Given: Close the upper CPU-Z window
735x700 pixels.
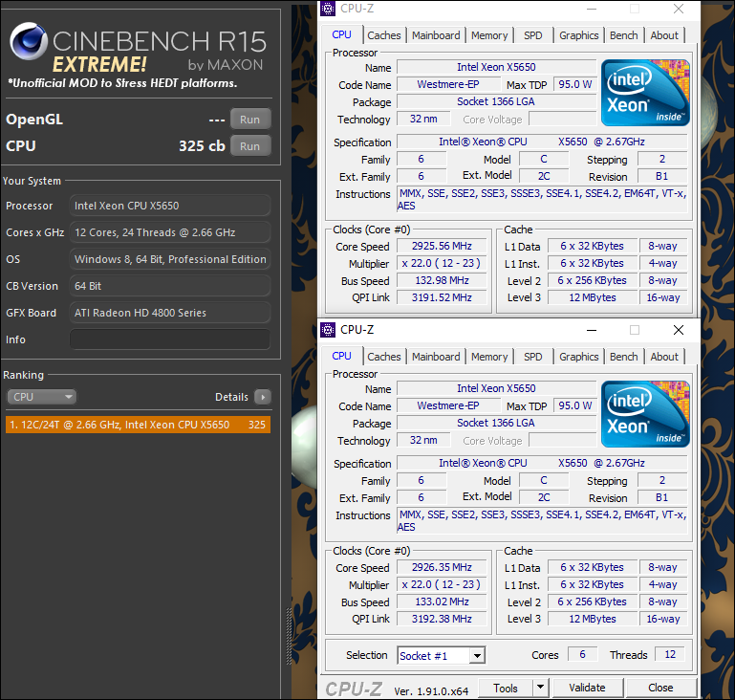Looking at the screenshot, I should pyautogui.click(x=678, y=9).
